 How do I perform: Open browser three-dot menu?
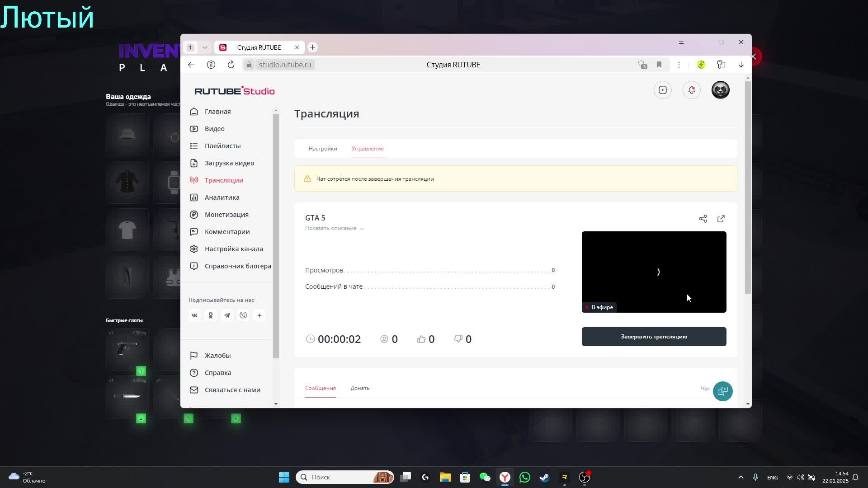679,65
